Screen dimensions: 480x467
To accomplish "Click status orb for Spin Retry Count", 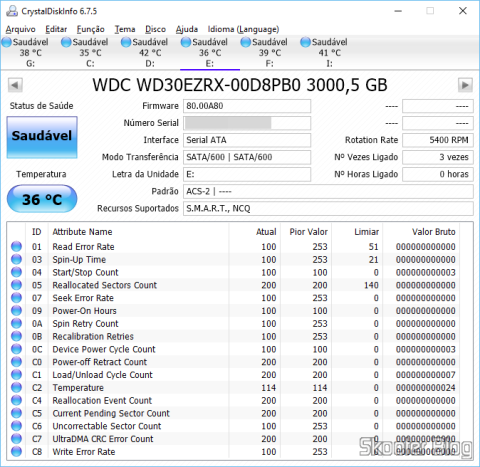I will [16, 323].
